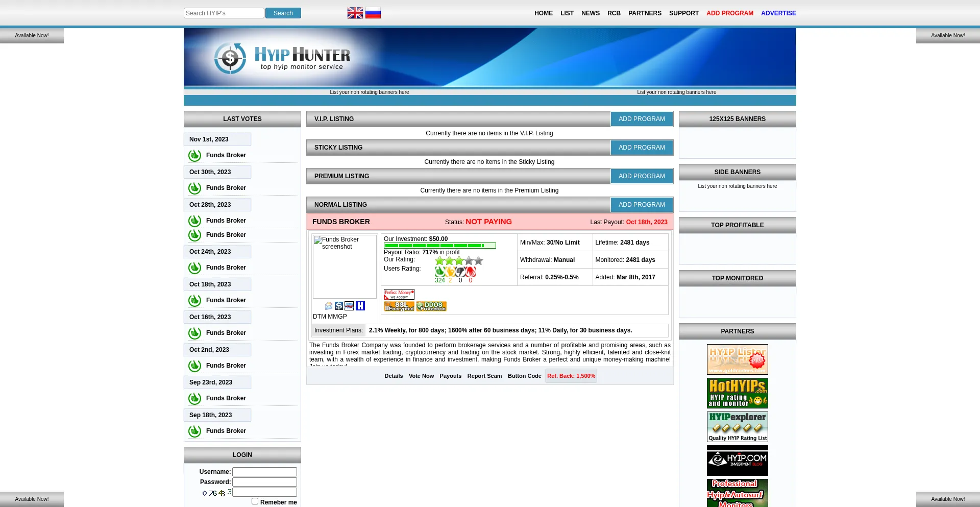Click the SSL Encrypted badge
This screenshot has width=980, height=507.
click(x=399, y=306)
